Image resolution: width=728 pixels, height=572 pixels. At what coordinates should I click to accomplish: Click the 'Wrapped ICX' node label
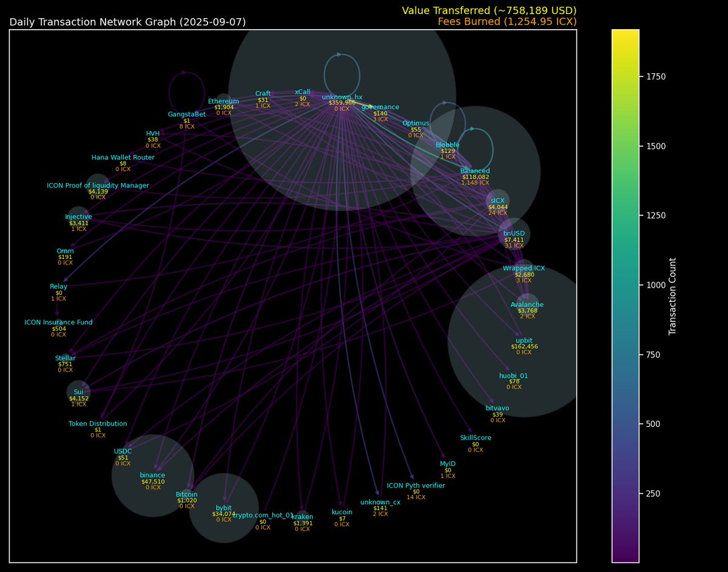524,268
